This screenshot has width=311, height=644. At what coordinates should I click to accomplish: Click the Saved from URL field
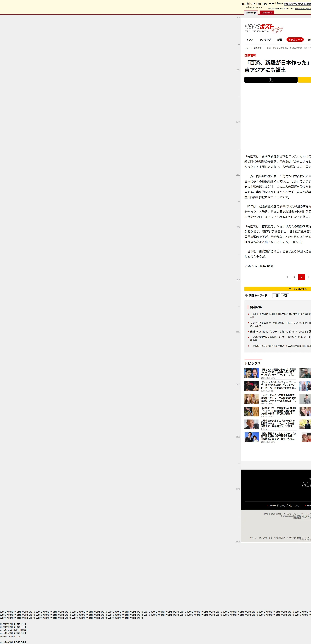click(x=297, y=4)
